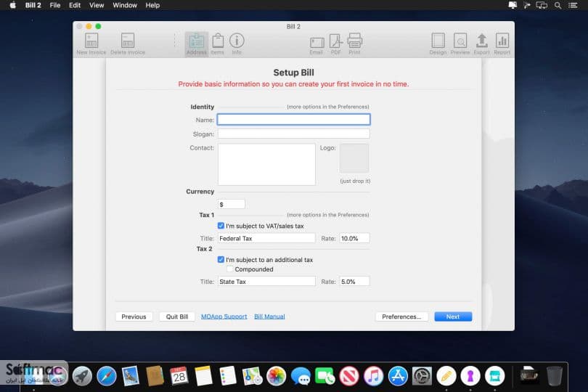The height and width of the screenshot is (392, 588).
Task: Launch Safari from the dock
Action: [107, 376]
